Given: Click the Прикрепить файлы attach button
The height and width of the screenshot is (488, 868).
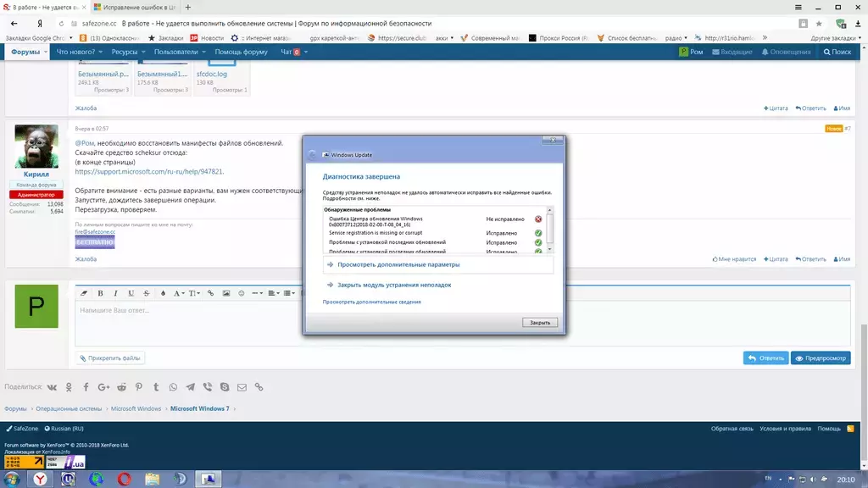Looking at the screenshot, I should (x=109, y=358).
